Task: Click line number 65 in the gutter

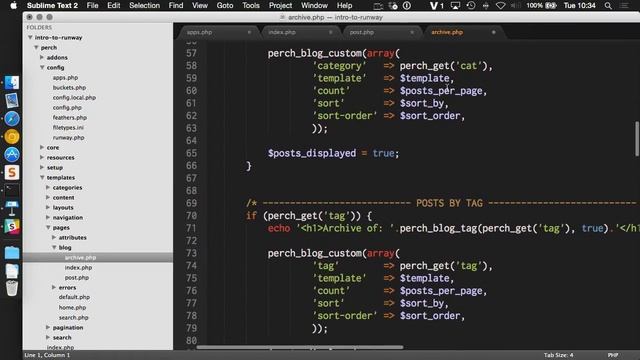Action: pyautogui.click(x=191, y=153)
